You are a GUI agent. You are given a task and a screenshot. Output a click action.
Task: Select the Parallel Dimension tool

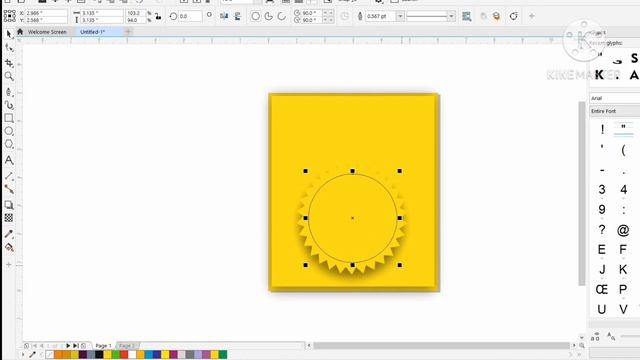pyautogui.click(x=9, y=176)
